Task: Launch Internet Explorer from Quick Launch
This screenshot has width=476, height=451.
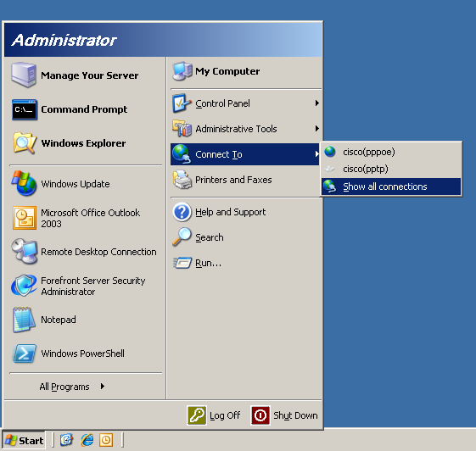Action: [87, 440]
